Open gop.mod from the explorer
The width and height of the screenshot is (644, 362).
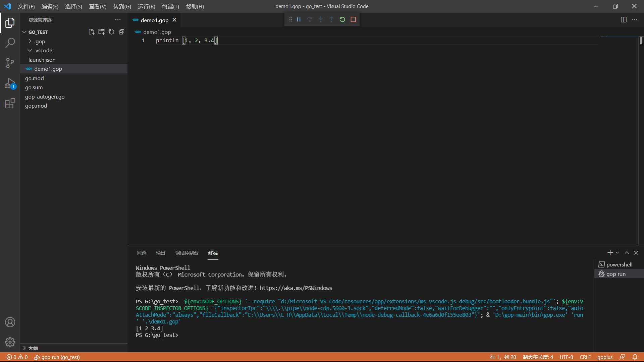(x=74, y=106)
